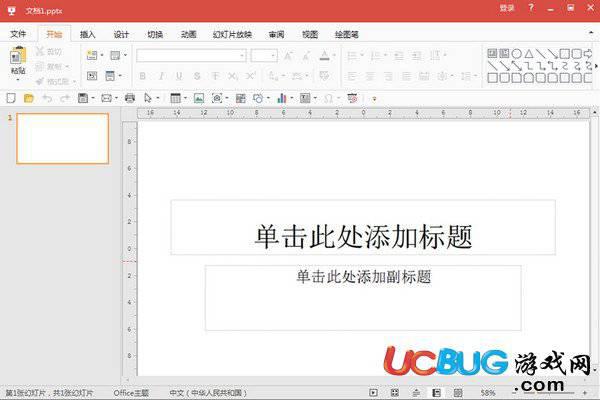Select slide 1 thumbnail in panel
Screen dimensions: 600x400
(x=63, y=138)
